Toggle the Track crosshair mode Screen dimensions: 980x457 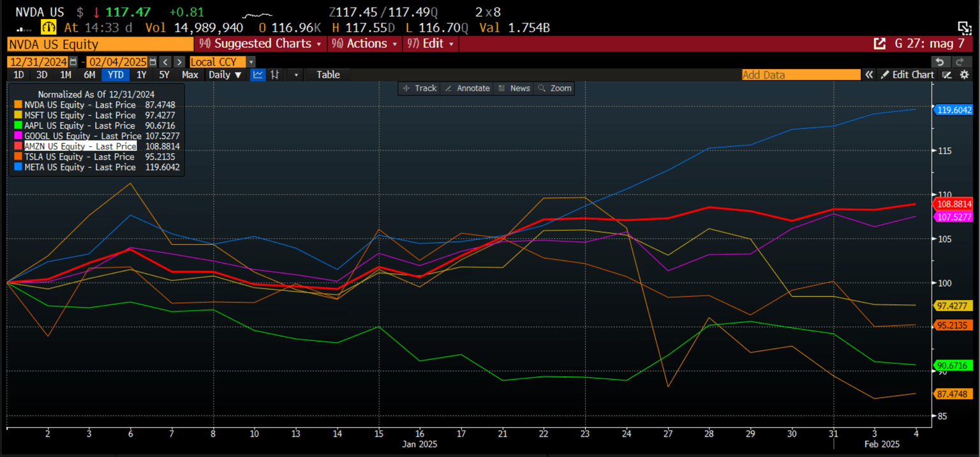[x=419, y=88]
